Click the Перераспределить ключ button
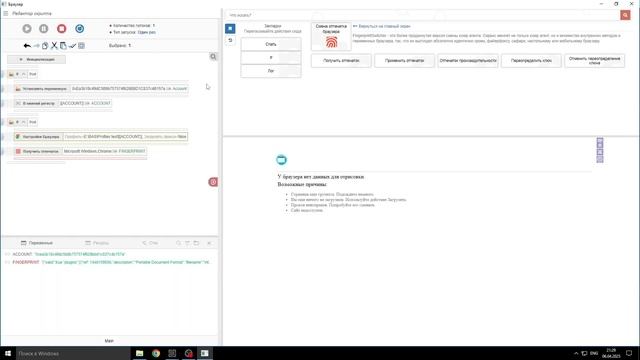 pos(531,60)
